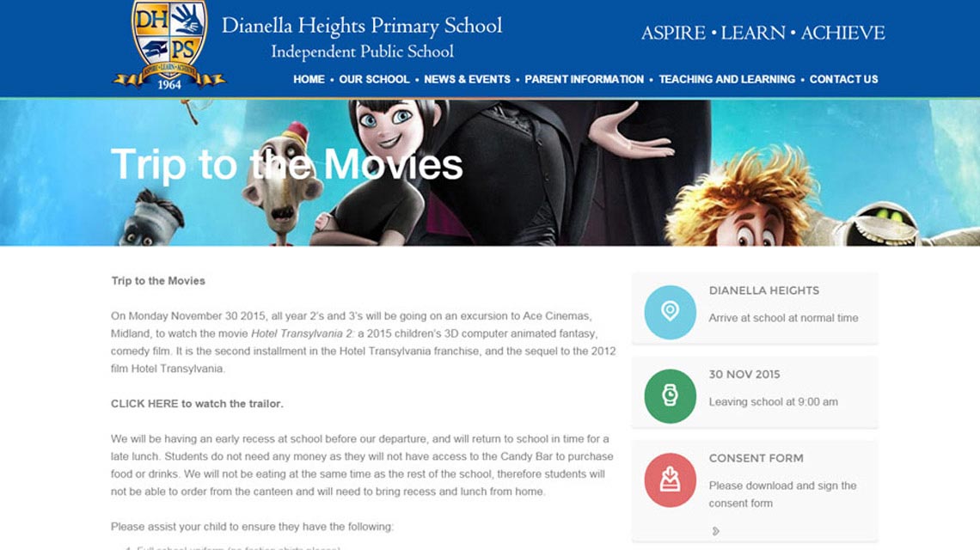The height and width of the screenshot is (550, 980).
Task: Click the DHPS school crest logo
Action: pyautogui.click(x=168, y=45)
